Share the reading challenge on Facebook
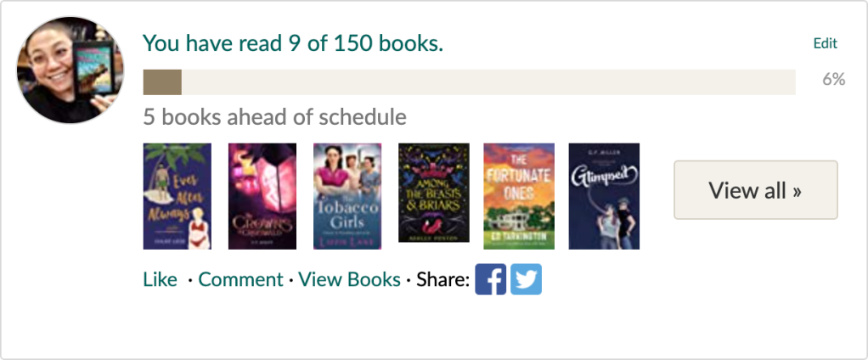Image resolution: width=868 pixels, height=360 pixels. tap(490, 279)
